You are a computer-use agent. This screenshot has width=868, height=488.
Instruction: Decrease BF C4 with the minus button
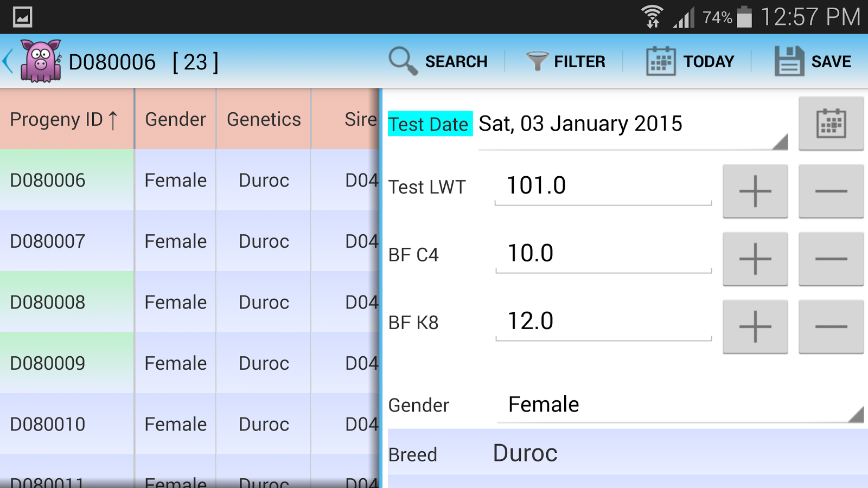(x=831, y=259)
